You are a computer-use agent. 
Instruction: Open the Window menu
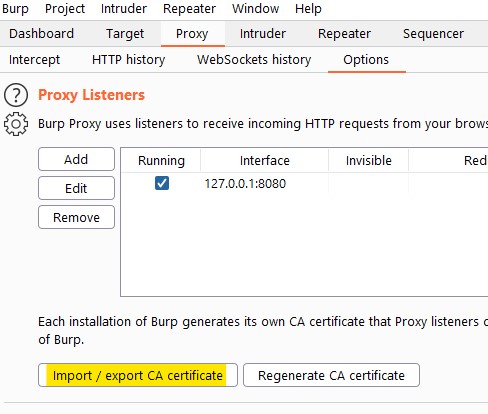point(255,9)
